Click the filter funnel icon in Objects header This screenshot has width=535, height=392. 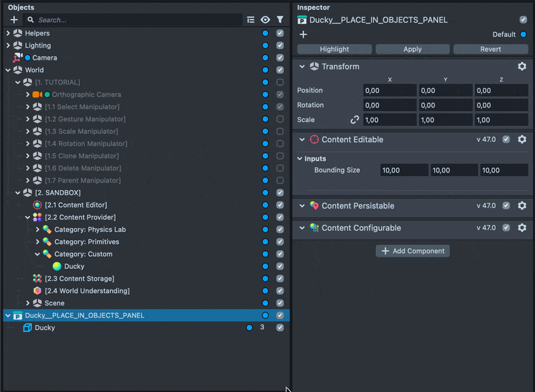(x=280, y=20)
